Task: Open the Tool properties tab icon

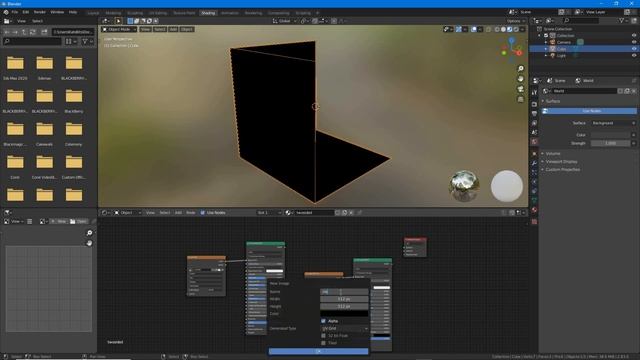Action: click(x=534, y=93)
